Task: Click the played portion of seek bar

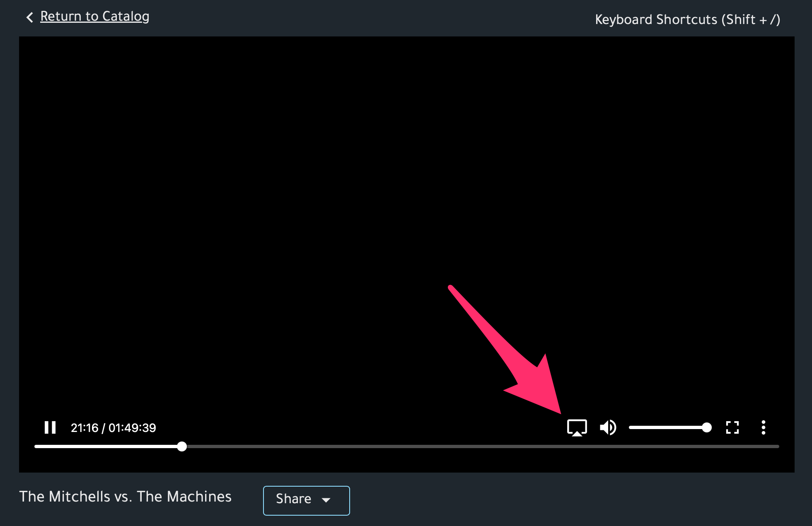Action: point(108,446)
